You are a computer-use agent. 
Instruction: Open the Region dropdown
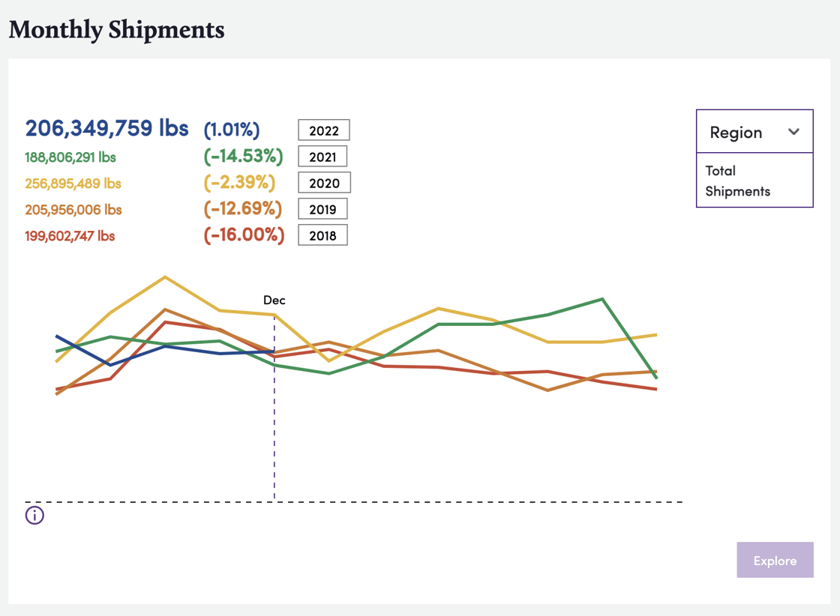754,132
